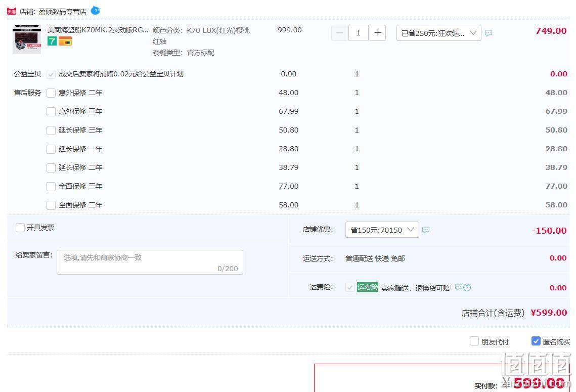Screen dimensions: 576x392
Task: Click the 卖家赠送, 退换货可赔 text
Action: tap(416, 288)
